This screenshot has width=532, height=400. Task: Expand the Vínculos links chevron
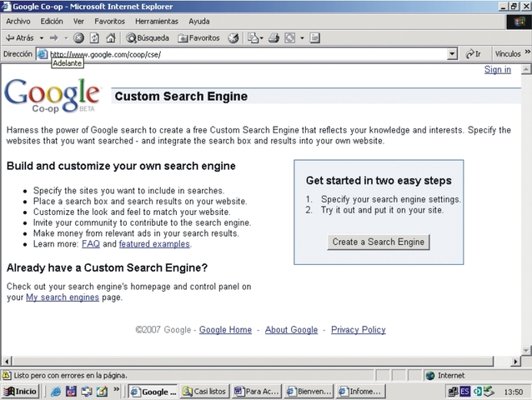tap(528, 52)
